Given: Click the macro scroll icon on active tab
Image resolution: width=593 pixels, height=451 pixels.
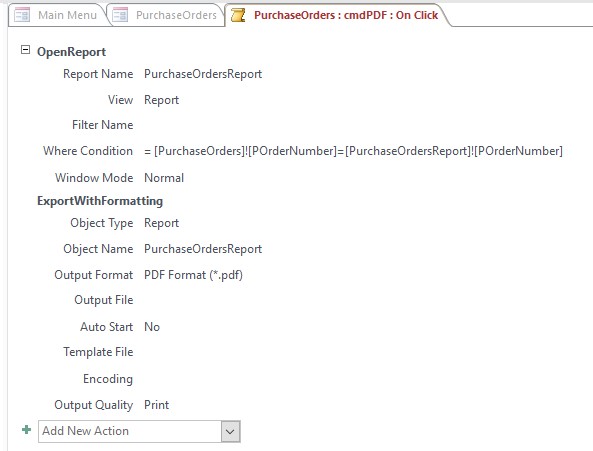Looking at the screenshot, I should pyautogui.click(x=238, y=15).
